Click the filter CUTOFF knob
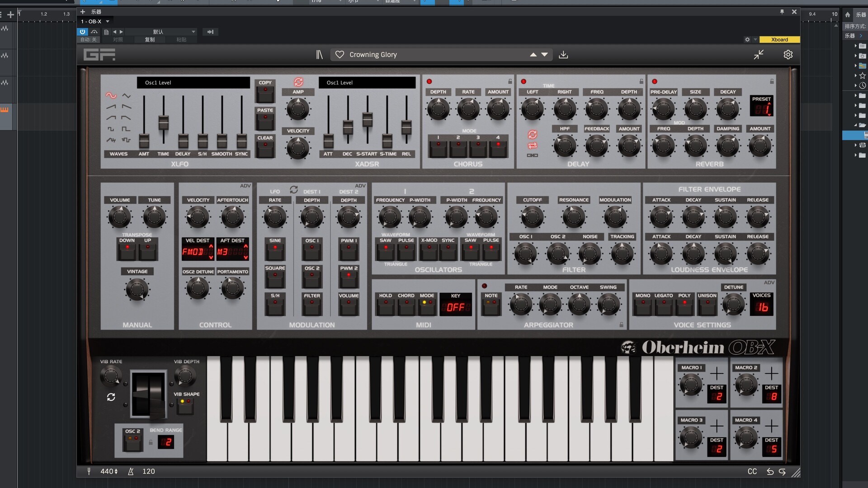 pyautogui.click(x=533, y=217)
